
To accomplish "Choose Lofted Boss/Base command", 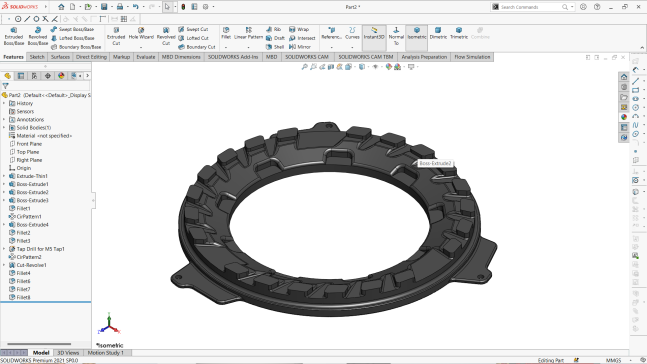I will pyautogui.click(x=72, y=38).
